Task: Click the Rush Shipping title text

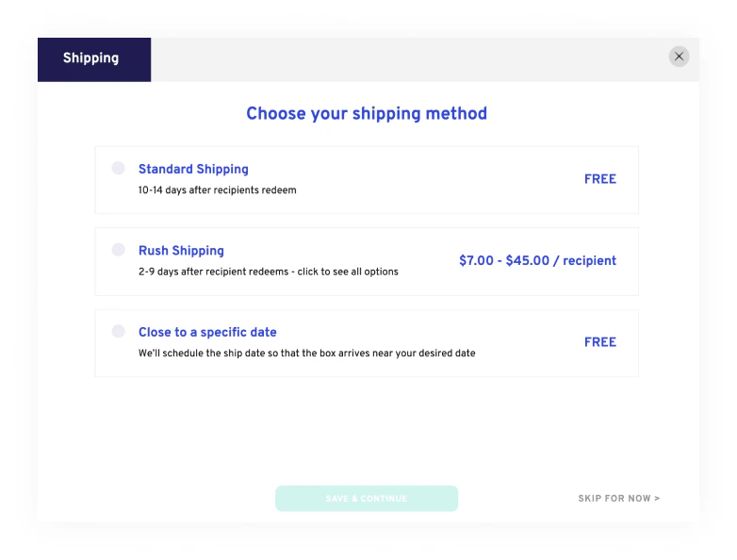Action: tap(181, 251)
